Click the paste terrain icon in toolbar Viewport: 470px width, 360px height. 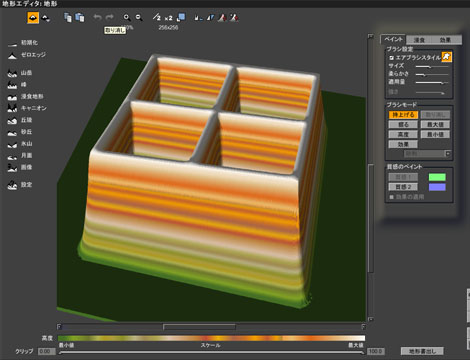point(80,17)
